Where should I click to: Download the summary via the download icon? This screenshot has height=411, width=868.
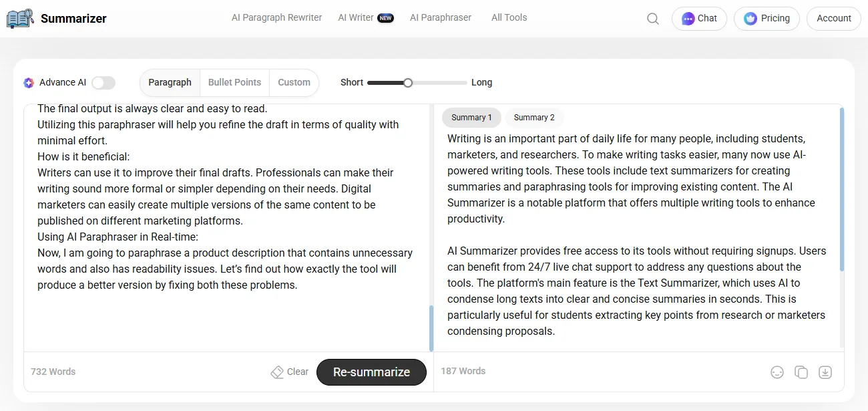point(825,372)
